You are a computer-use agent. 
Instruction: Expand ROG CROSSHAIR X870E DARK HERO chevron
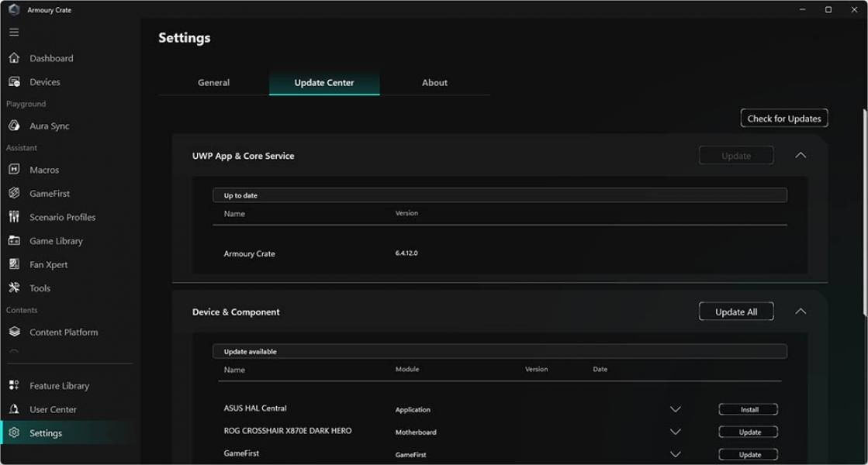(x=676, y=432)
